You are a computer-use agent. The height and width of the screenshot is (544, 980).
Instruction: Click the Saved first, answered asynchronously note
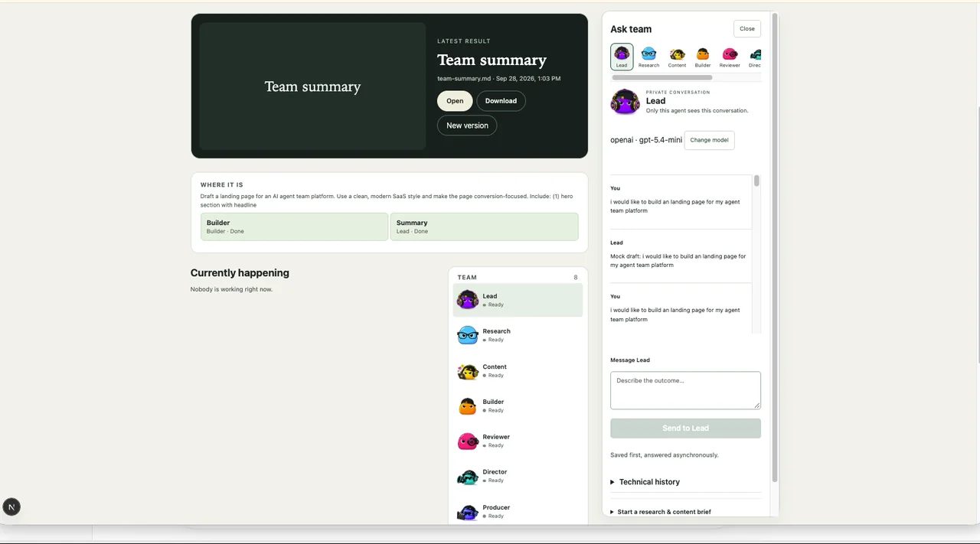tap(664, 455)
